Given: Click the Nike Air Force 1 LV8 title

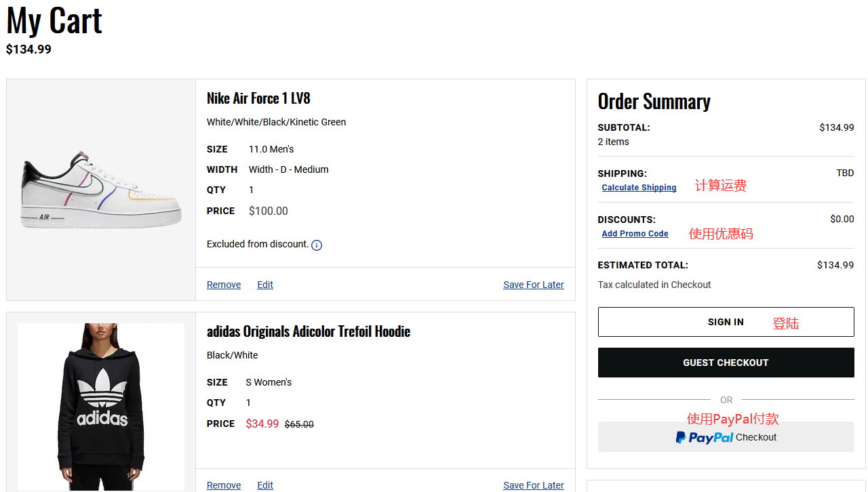Looking at the screenshot, I should pos(258,98).
